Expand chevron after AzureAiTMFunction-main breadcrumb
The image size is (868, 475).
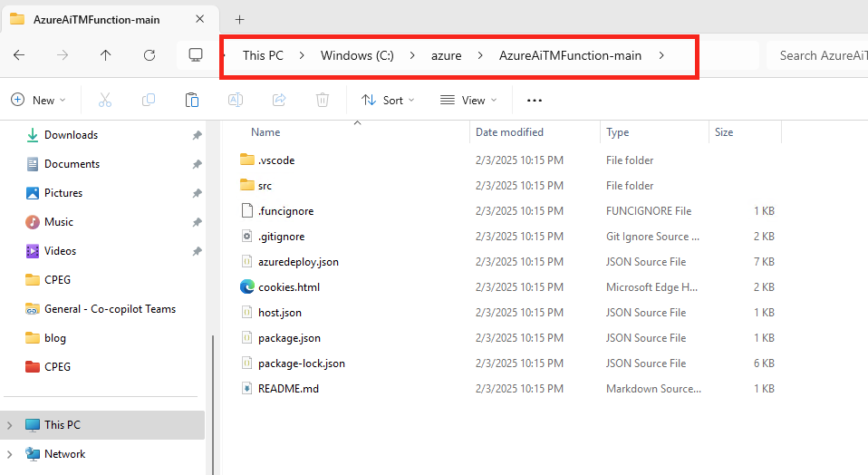click(x=661, y=55)
